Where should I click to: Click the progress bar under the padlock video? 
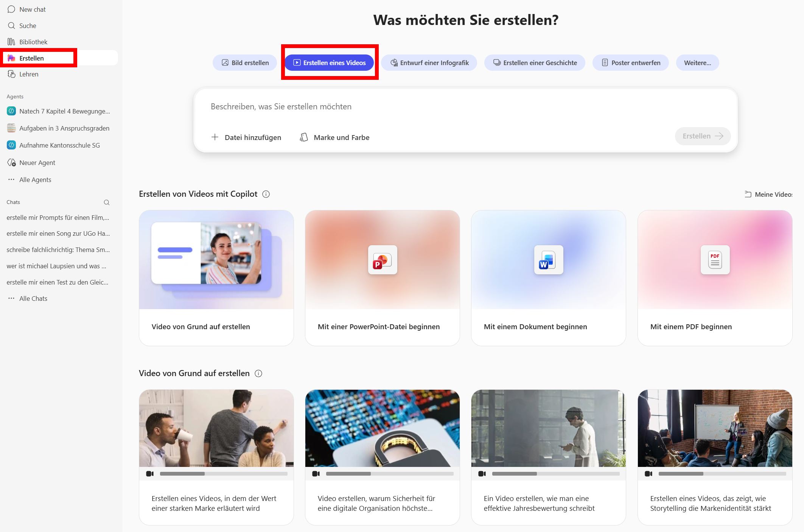coord(390,474)
